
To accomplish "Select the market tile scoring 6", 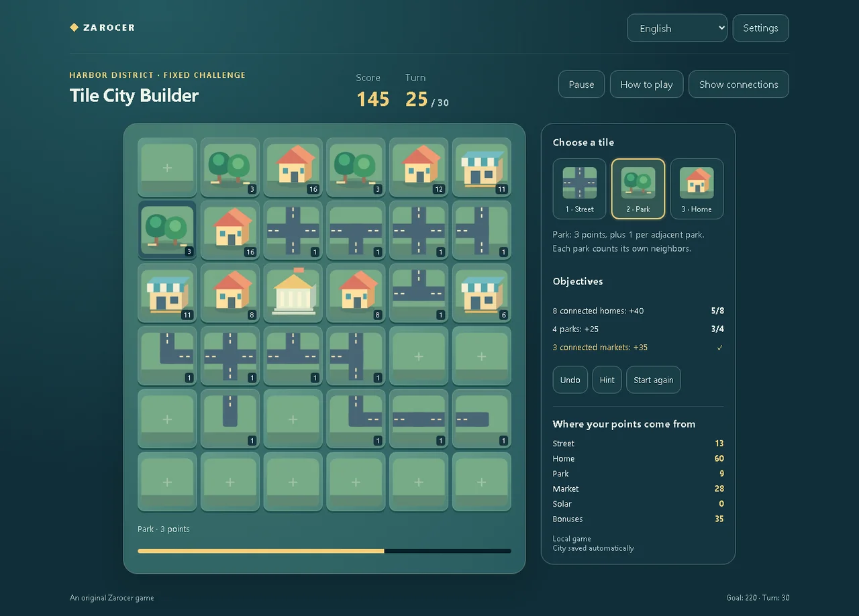I will click(481, 293).
